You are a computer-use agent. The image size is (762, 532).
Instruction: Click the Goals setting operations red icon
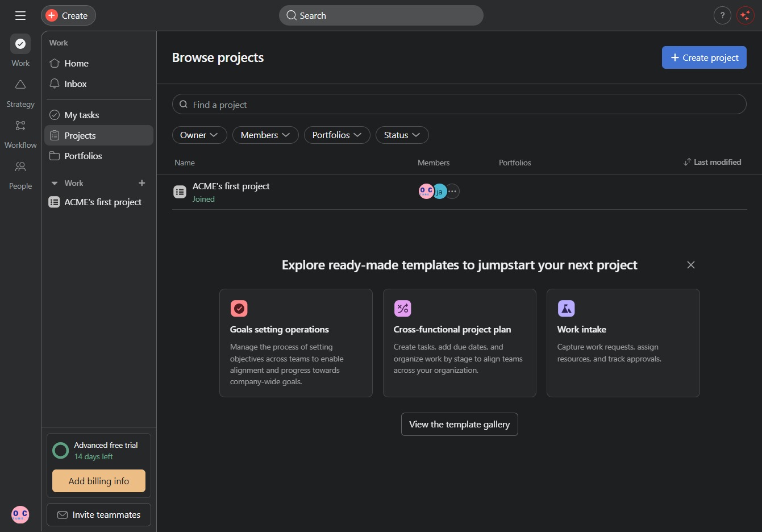click(239, 309)
